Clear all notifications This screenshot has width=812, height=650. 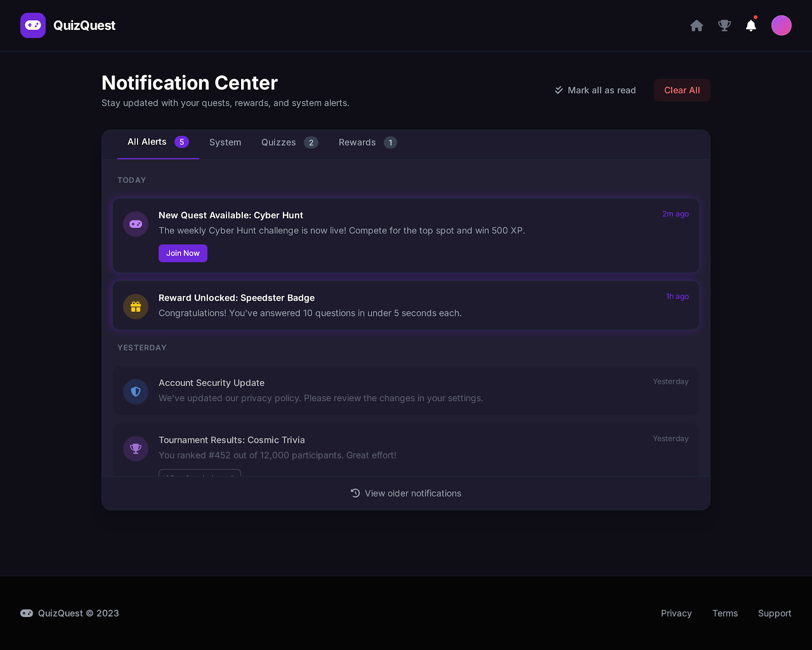682,90
